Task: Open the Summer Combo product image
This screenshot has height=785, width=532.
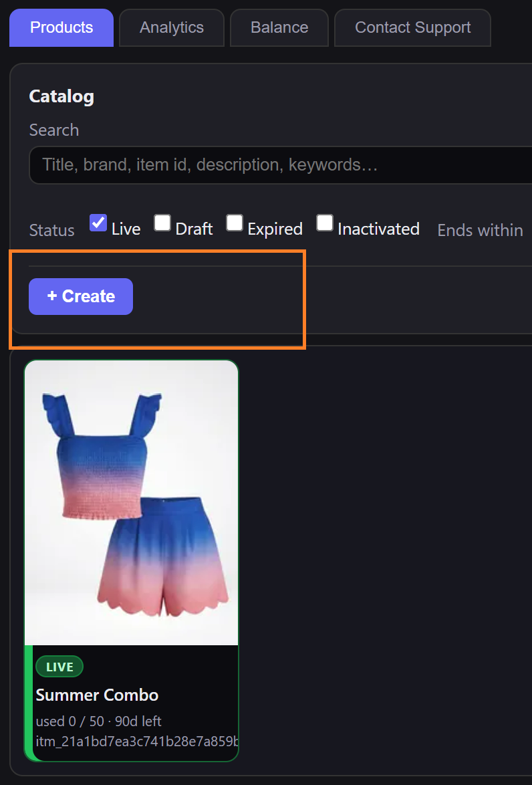Action: [131, 503]
